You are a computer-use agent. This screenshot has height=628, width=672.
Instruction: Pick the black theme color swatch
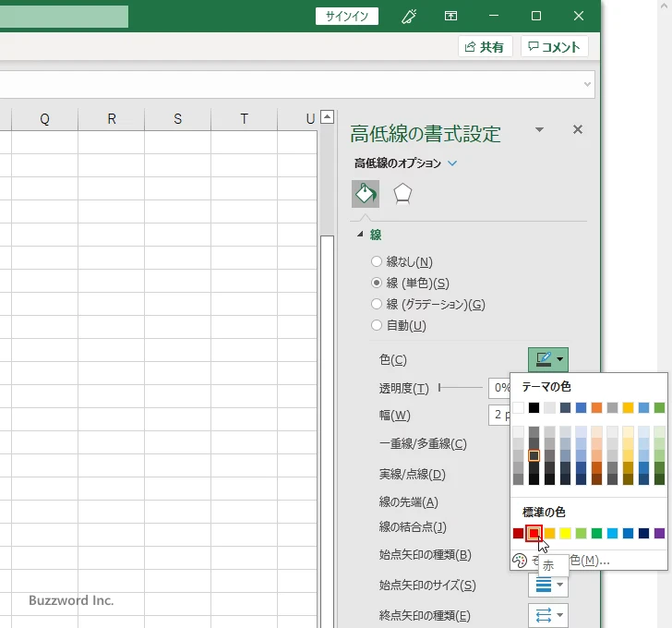[x=534, y=407]
